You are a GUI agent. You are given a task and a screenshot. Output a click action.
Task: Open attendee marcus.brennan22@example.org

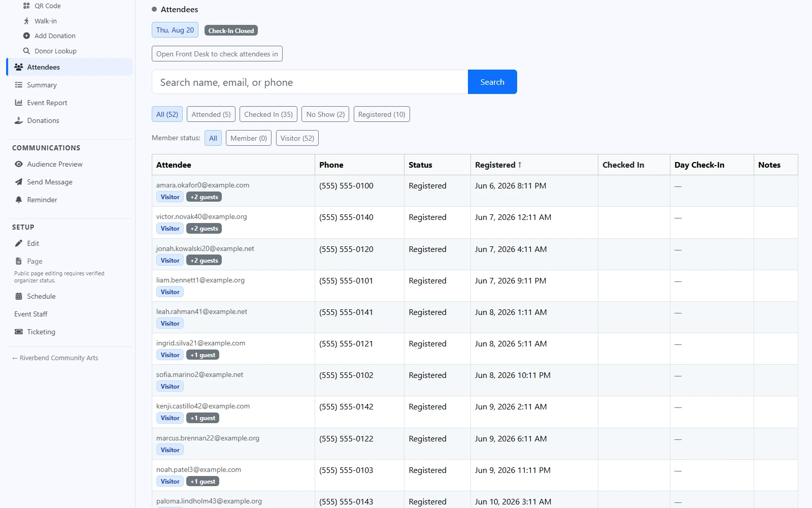click(x=208, y=438)
